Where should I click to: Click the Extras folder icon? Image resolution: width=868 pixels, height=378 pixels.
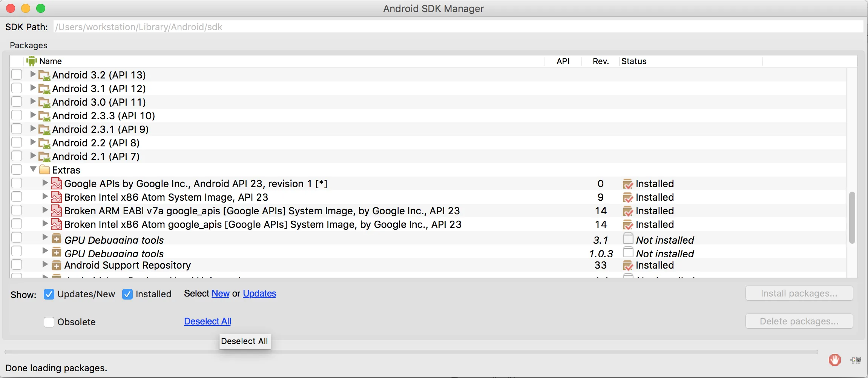[44, 170]
